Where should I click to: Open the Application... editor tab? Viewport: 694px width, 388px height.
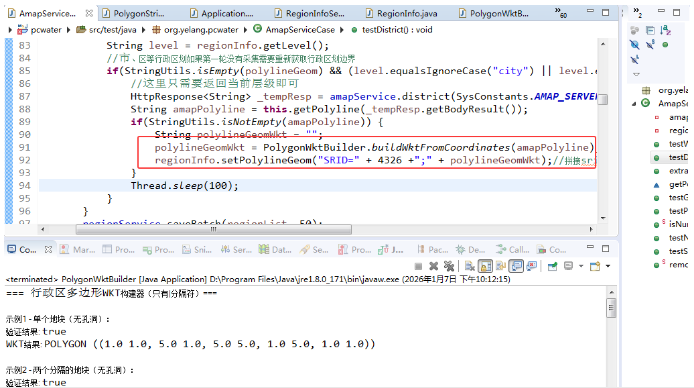[x=222, y=14]
